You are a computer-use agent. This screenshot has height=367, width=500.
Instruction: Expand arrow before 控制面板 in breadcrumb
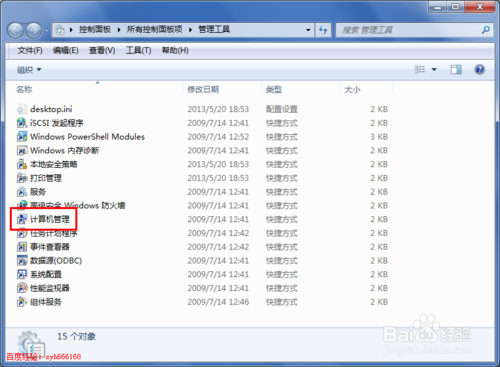71,30
